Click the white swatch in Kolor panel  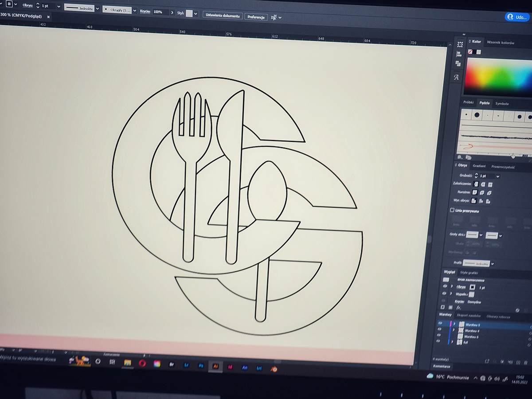(x=479, y=52)
